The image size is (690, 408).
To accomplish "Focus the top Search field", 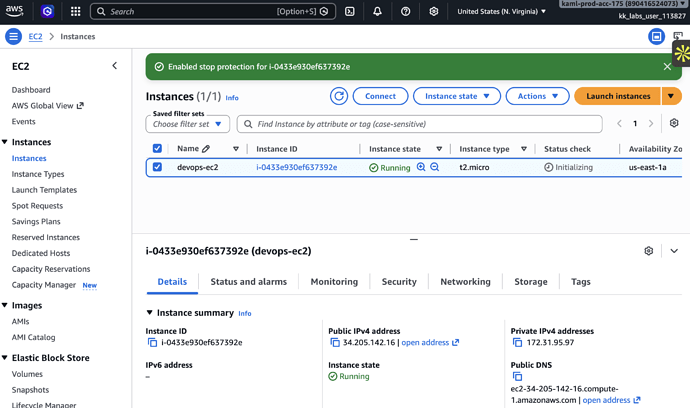I will [213, 11].
